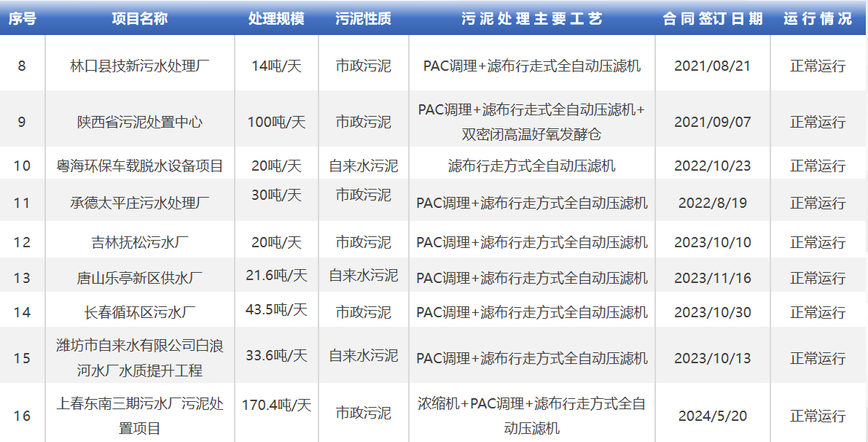This screenshot has width=868, height=442.
Task: Click the 污泥处理主要工艺 column header
Action: [532, 18]
